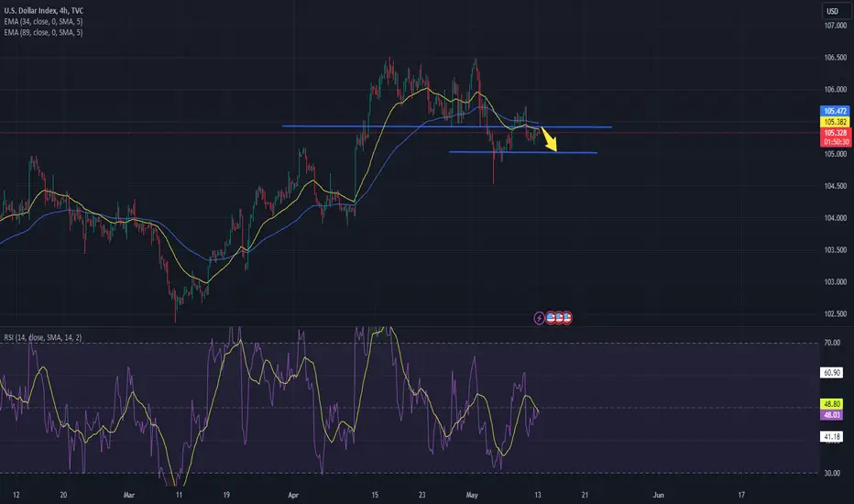Click the 13 date label on time axis
This screenshot has width=854, height=504.
pyautogui.click(x=538, y=495)
